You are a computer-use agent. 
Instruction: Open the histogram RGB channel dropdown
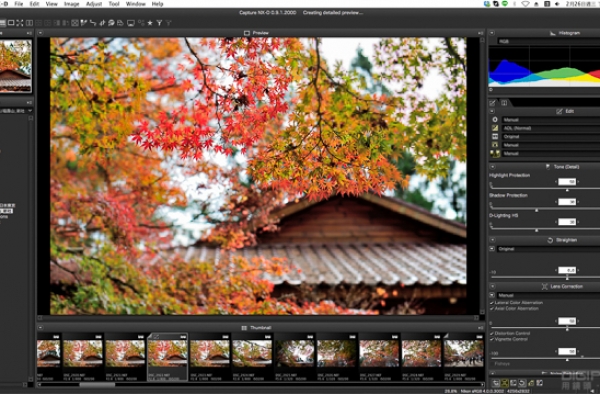(x=548, y=41)
